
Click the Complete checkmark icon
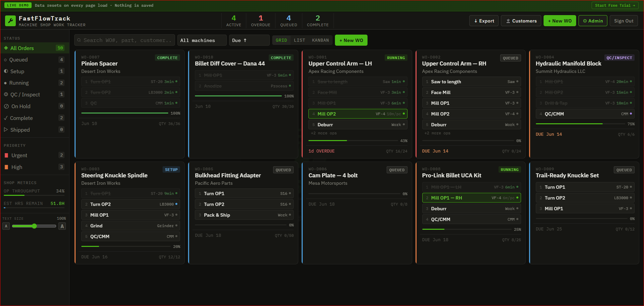(x=6, y=118)
